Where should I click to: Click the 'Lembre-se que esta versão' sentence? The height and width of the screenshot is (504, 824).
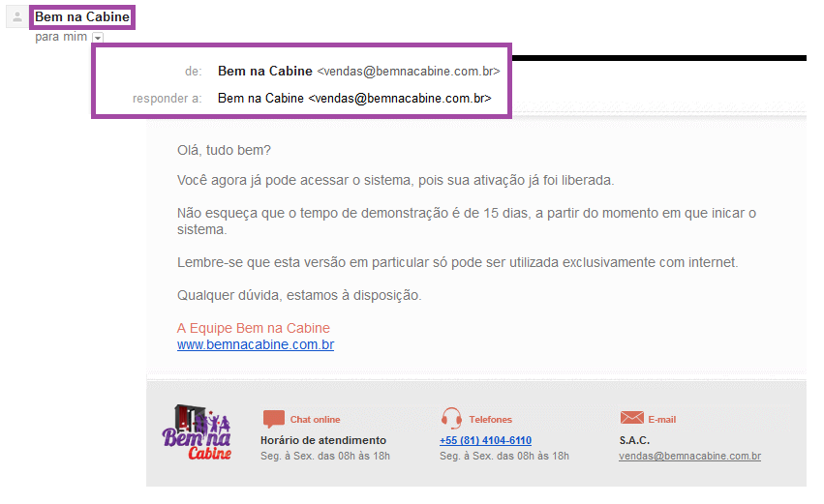(x=458, y=262)
